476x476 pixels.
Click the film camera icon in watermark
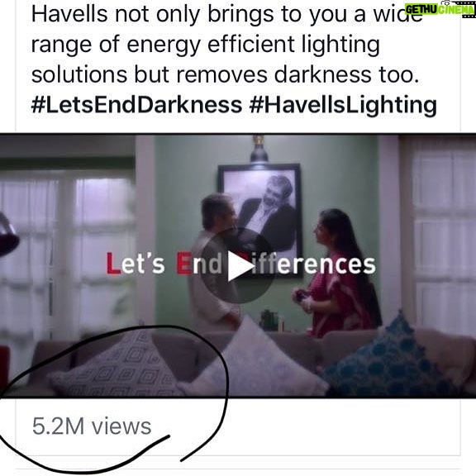coord(469,9)
